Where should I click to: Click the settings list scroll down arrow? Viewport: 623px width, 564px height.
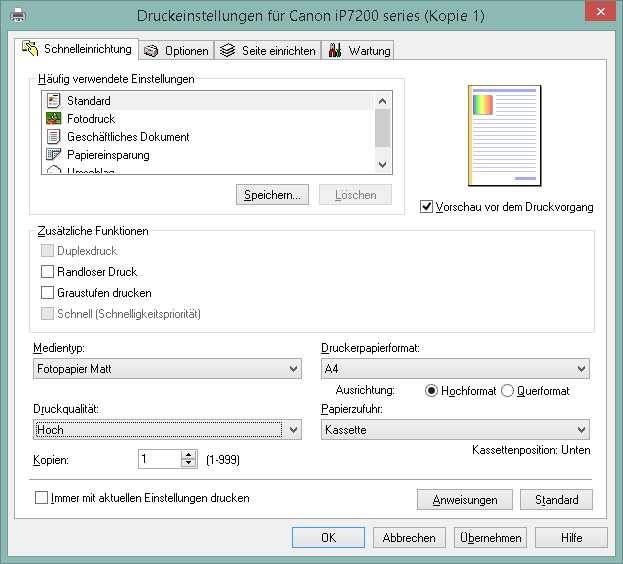pyautogui.click(x=382, y=164)
